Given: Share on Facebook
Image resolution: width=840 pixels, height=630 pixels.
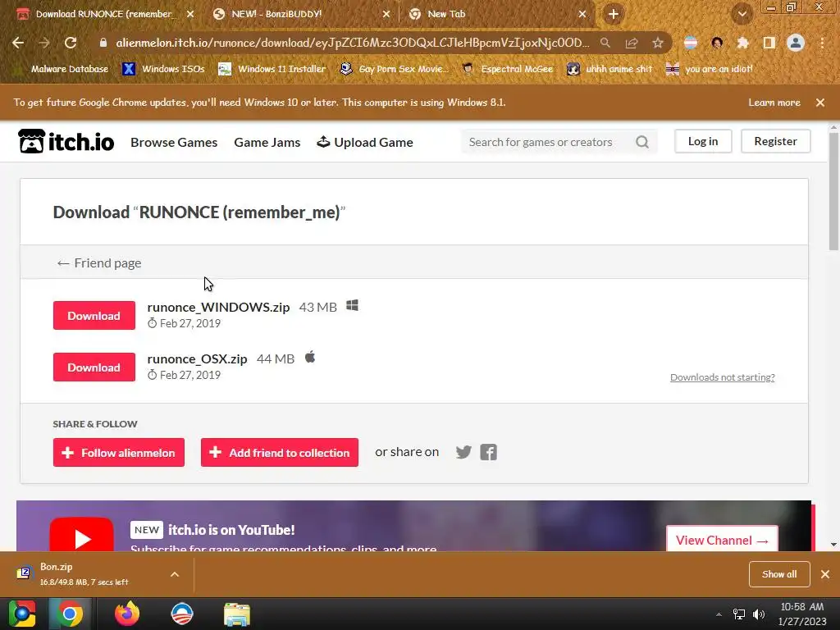Looking at the screenshot, I should coord(489,452).
